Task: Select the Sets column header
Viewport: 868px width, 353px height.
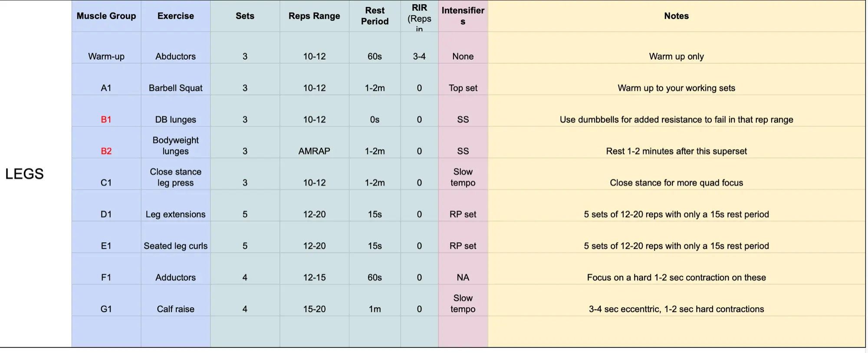Action: click(x=245, y=16)
